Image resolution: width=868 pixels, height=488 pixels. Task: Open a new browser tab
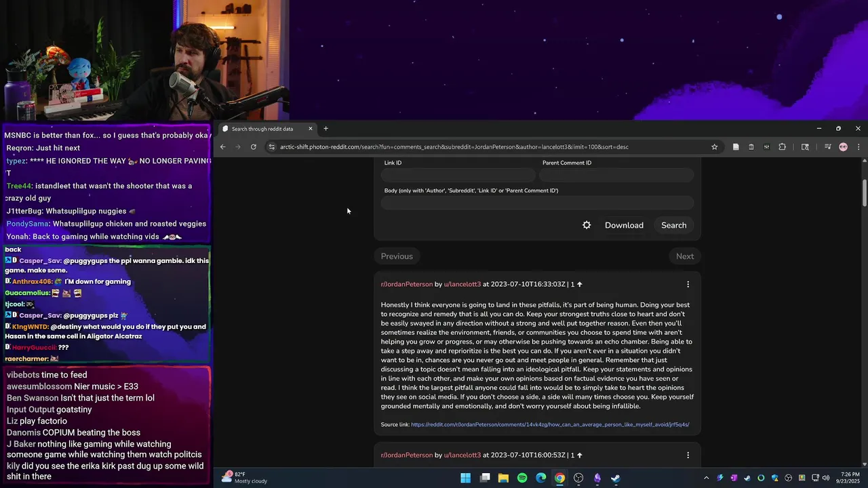325,129
